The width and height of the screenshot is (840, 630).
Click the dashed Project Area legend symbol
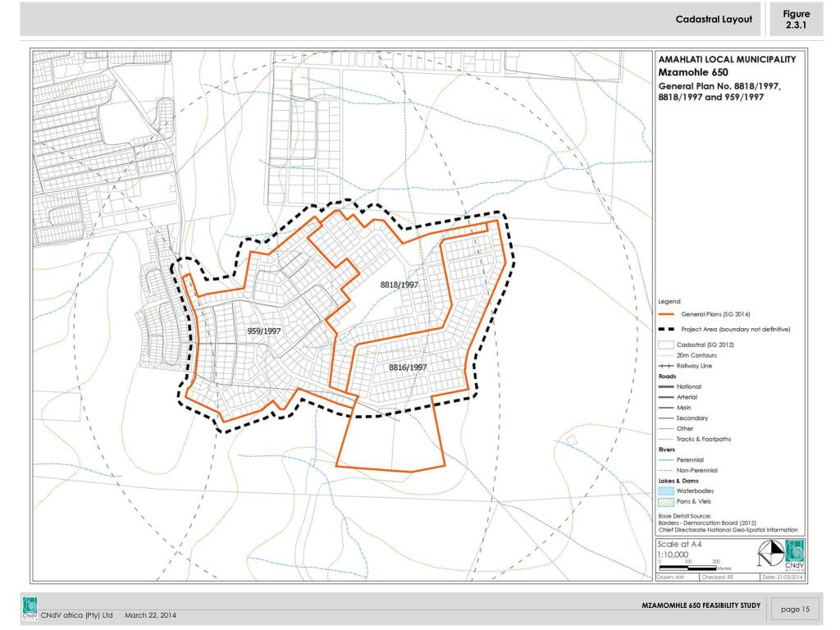[666, 330]
